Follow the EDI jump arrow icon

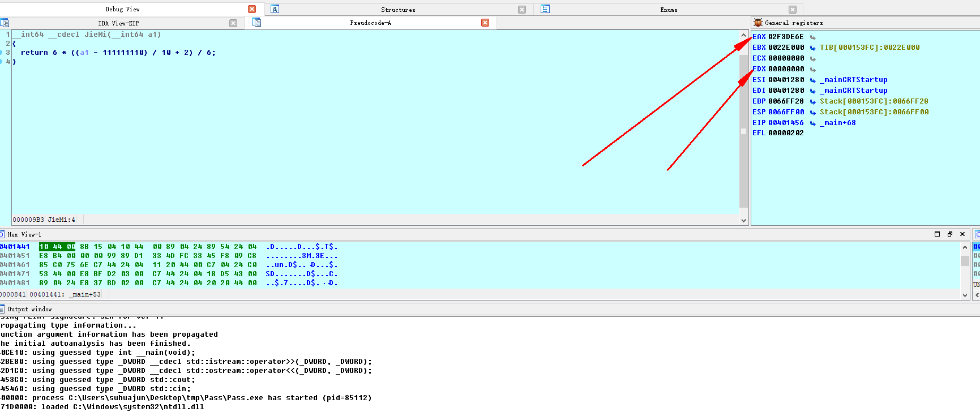[813, 91]
